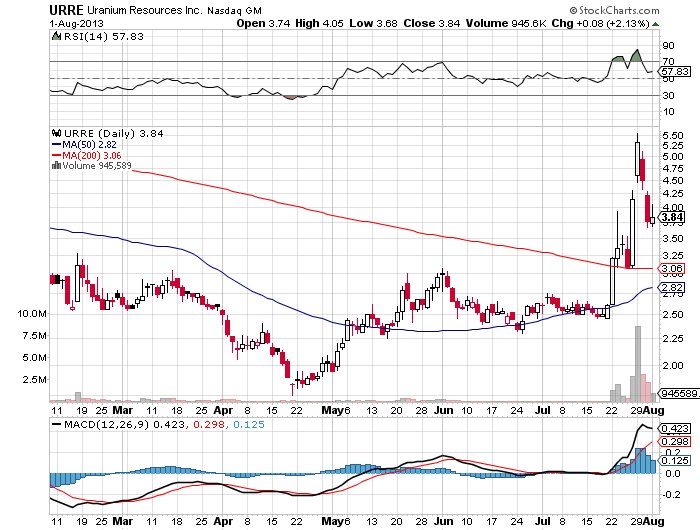Click the 2.00 price axis label
This screenshot has width=700, height=530.
(673, 366)
